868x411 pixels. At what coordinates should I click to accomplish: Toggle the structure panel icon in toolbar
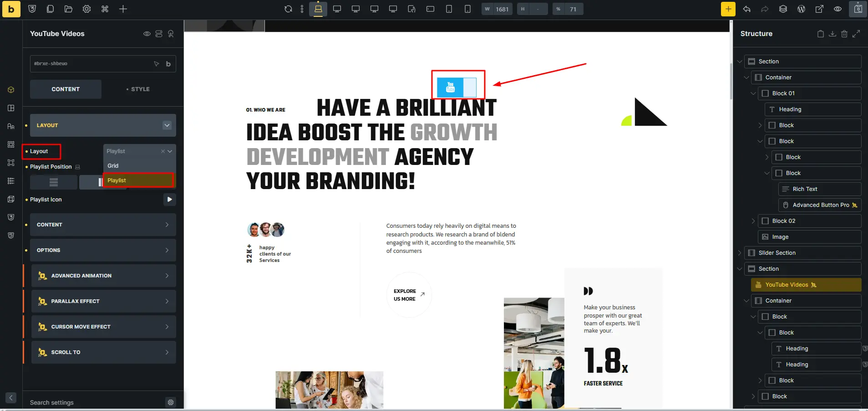[858, 9]
